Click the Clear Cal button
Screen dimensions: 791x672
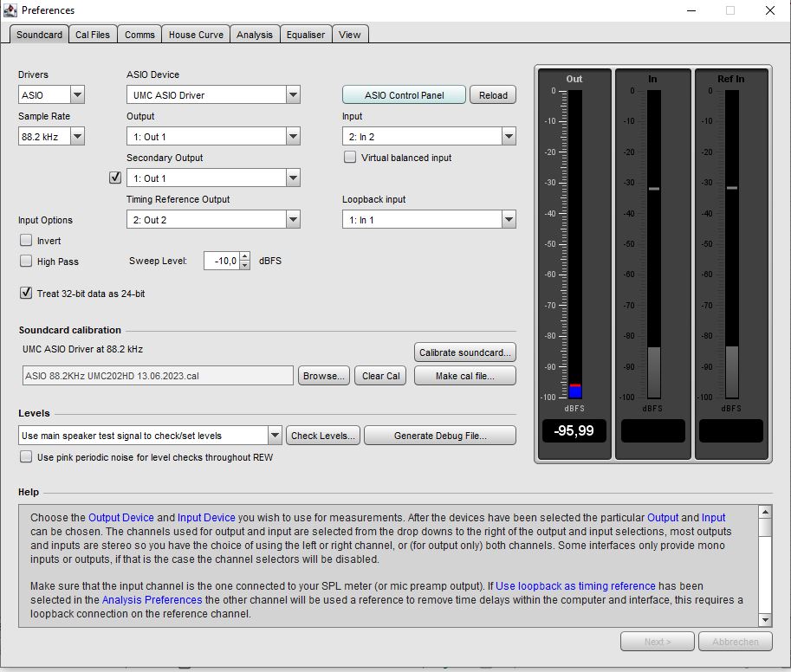point(380,376)
